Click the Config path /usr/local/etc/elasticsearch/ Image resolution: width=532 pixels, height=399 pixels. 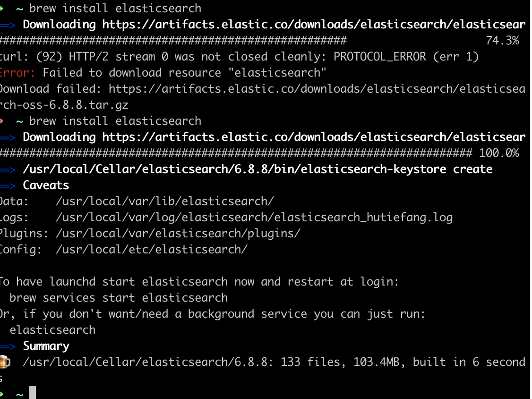(151, 250)
